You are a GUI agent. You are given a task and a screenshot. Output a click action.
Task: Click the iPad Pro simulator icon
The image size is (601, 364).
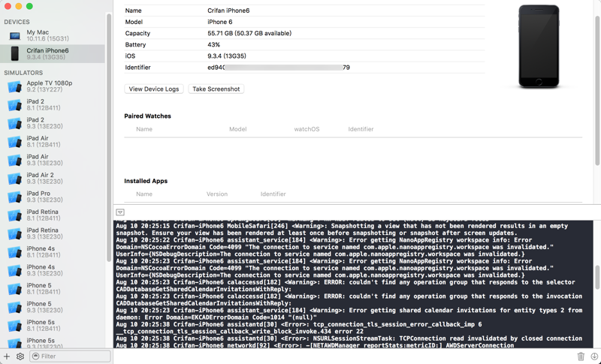click(14, 197)
